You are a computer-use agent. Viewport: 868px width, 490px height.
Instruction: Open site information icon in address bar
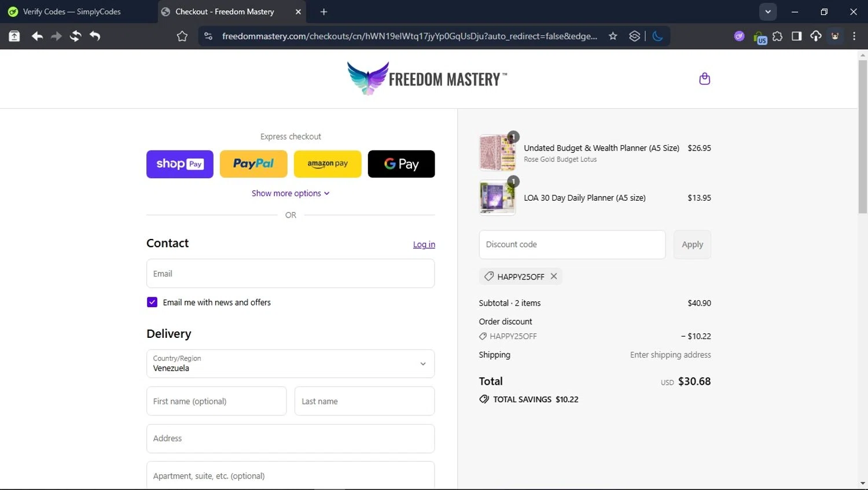[208, 36]
